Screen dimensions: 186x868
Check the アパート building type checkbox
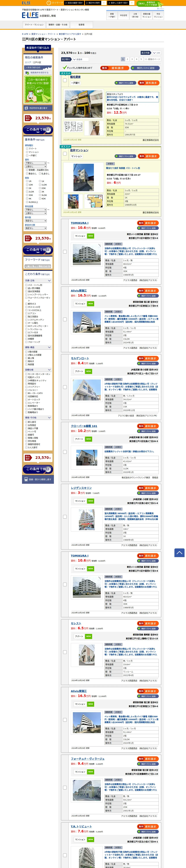pos(27,149)
